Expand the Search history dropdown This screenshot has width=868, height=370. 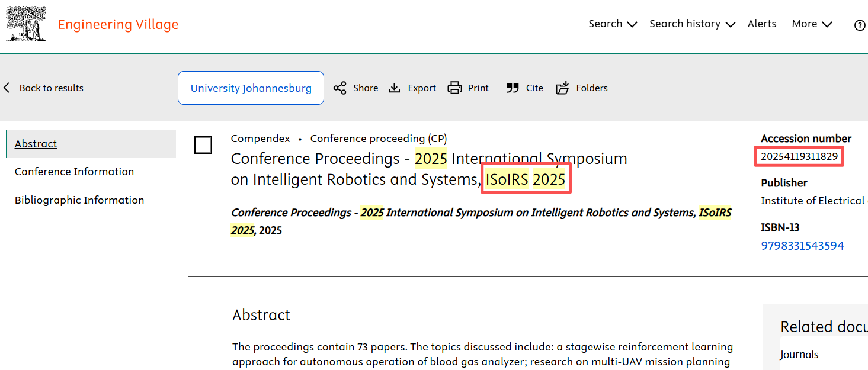(692, 24)
